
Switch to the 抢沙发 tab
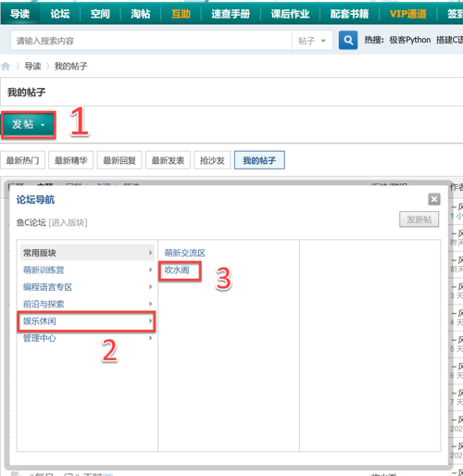click(x=212, y=160)
